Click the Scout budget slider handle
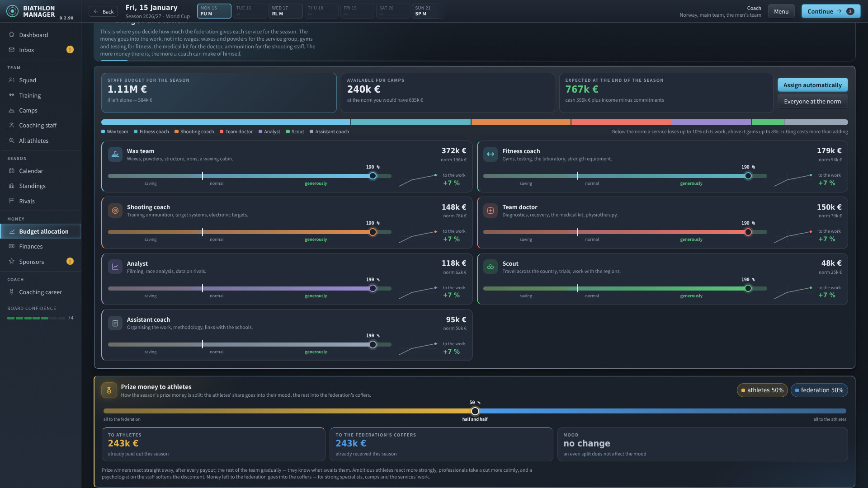Image resolution: width=868 pixels, height=488 pixels. point(748,288)
